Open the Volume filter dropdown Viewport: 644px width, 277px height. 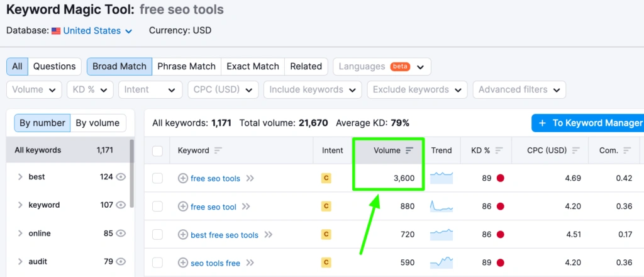35,89
